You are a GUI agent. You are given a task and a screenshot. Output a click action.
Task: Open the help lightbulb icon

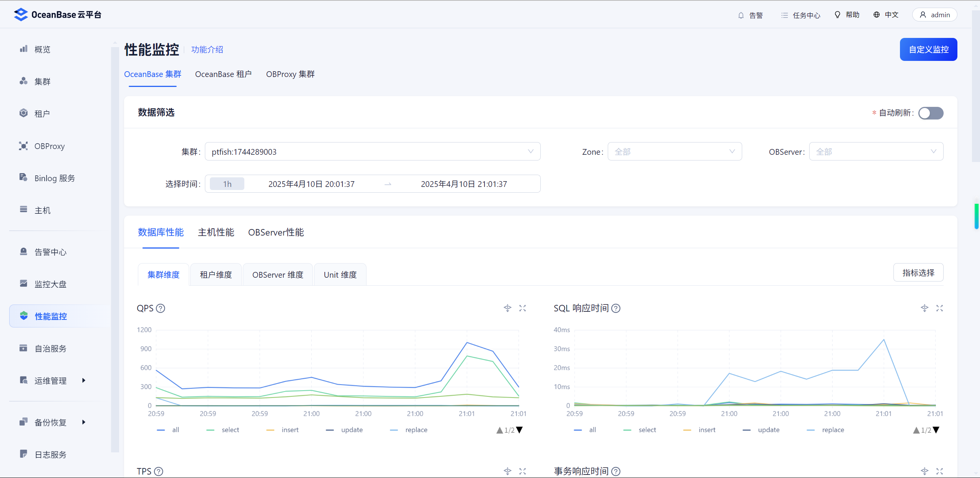tap(838, 15)
